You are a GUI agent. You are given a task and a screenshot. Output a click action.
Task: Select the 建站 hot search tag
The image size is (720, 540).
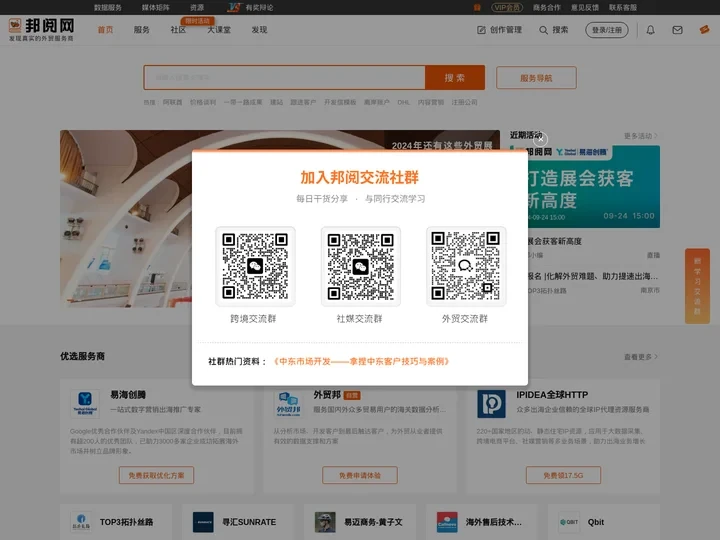pos(276,102)
